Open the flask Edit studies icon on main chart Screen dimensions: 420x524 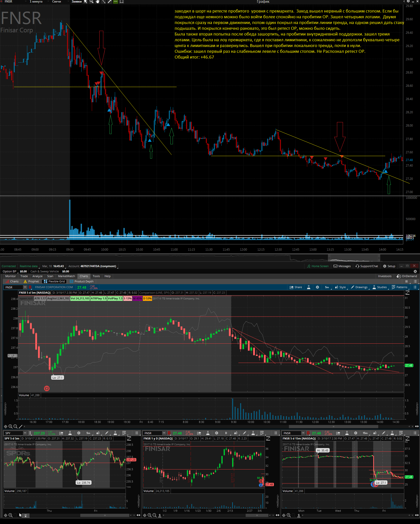[309, 287]
